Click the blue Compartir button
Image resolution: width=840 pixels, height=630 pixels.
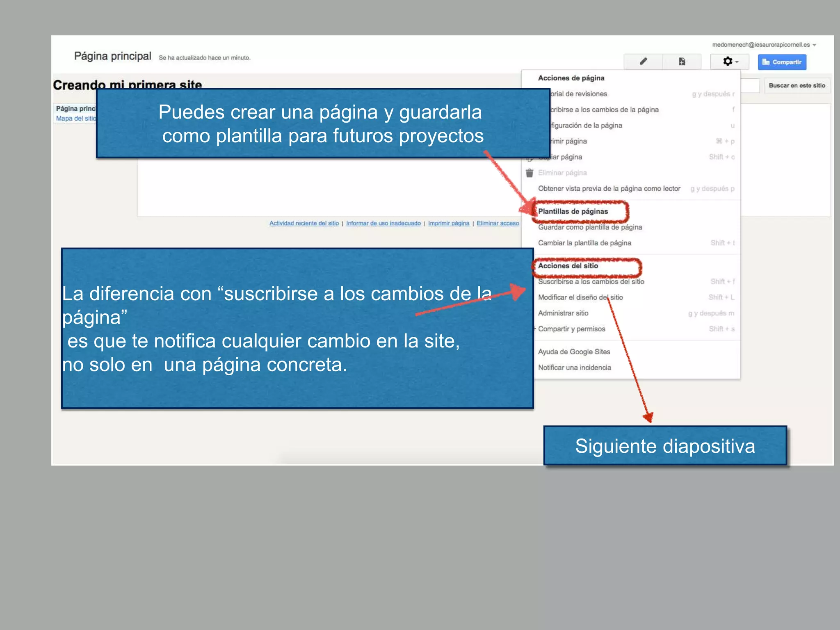(x=782, y=62)
